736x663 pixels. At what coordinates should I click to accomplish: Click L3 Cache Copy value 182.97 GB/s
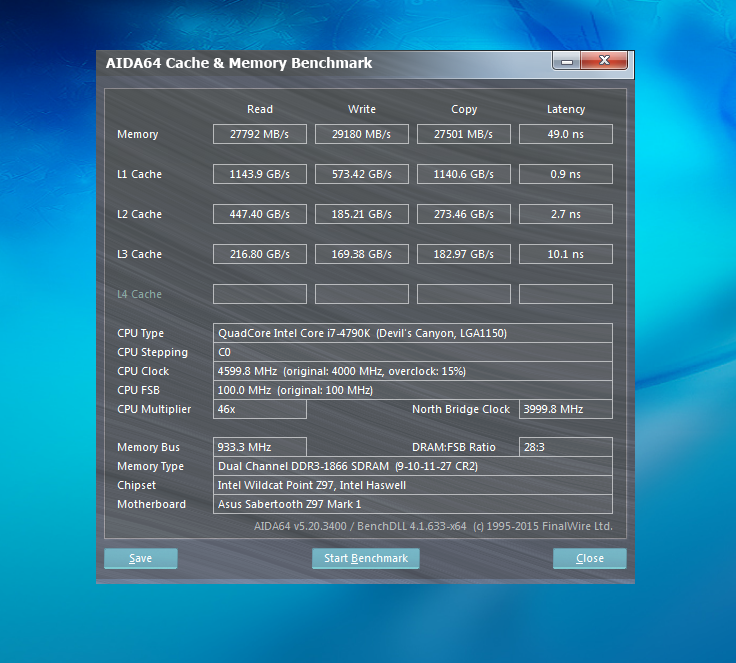coord(464,254)
